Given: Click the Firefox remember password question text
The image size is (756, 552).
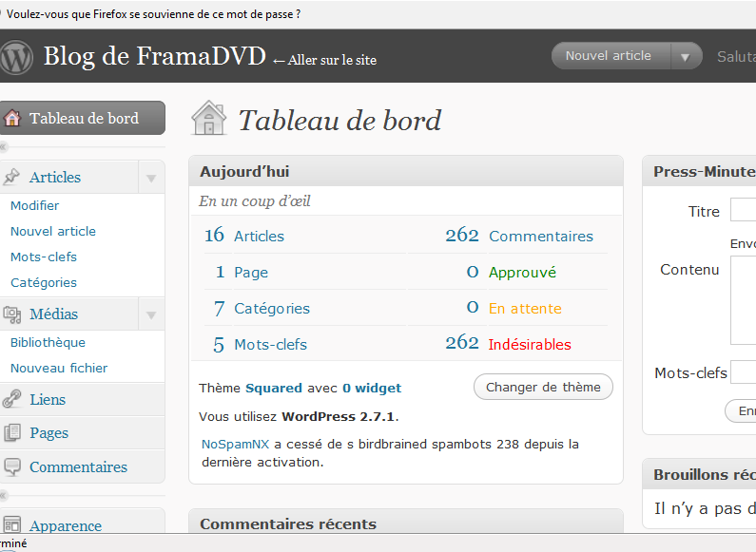Looking at the screenshot, I should [x=153, y=14].
